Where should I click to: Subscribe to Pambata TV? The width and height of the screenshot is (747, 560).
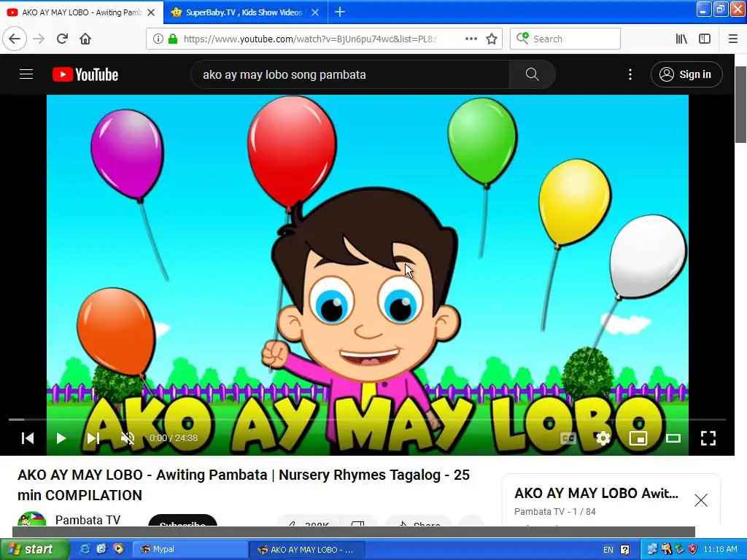tap(182, 521)
